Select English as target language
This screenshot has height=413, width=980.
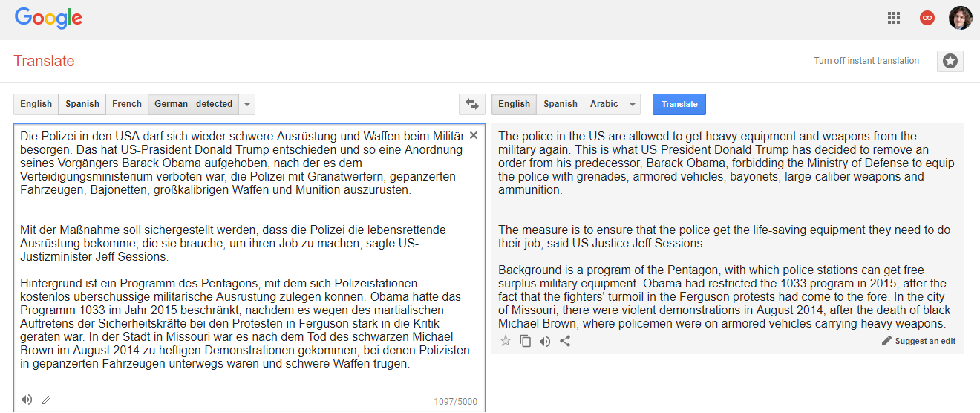coord(514,104)
